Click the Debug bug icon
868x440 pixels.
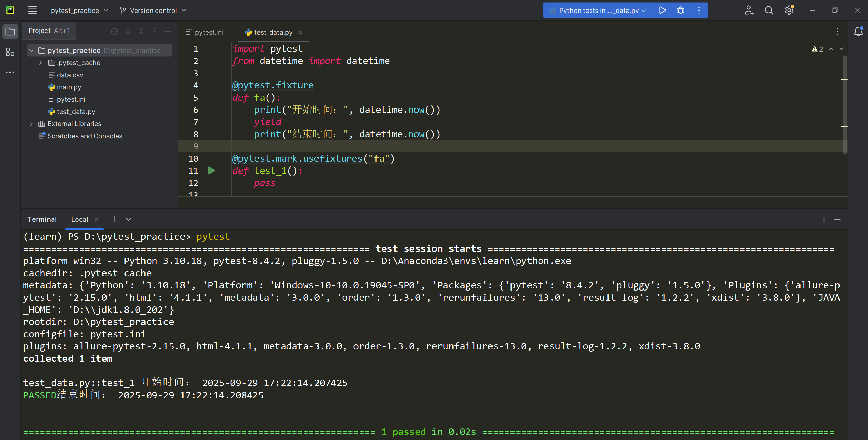click(x=680, y=10)
